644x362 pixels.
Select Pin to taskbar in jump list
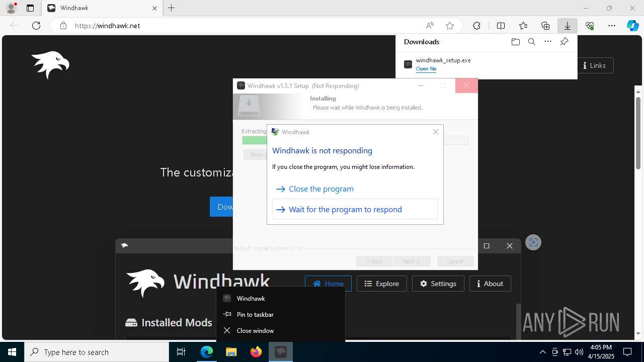[281, 315]
